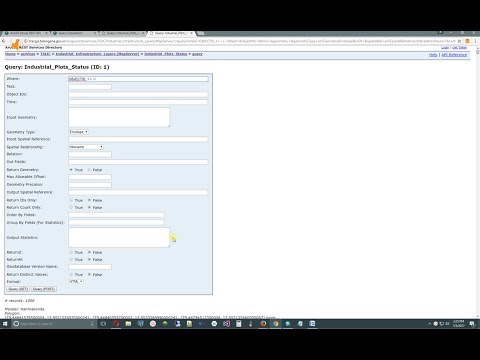Image resolution: width=480 pixels, height=360 pixels.
Task: Focus the Geodatabase Version Name field
Action: coord(90,267)
